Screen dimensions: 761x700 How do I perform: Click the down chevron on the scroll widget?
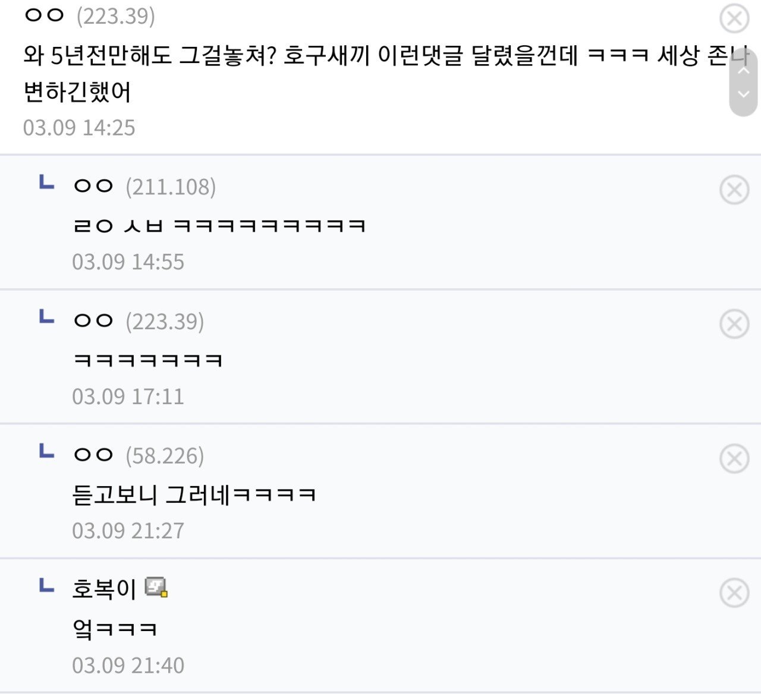743,94
